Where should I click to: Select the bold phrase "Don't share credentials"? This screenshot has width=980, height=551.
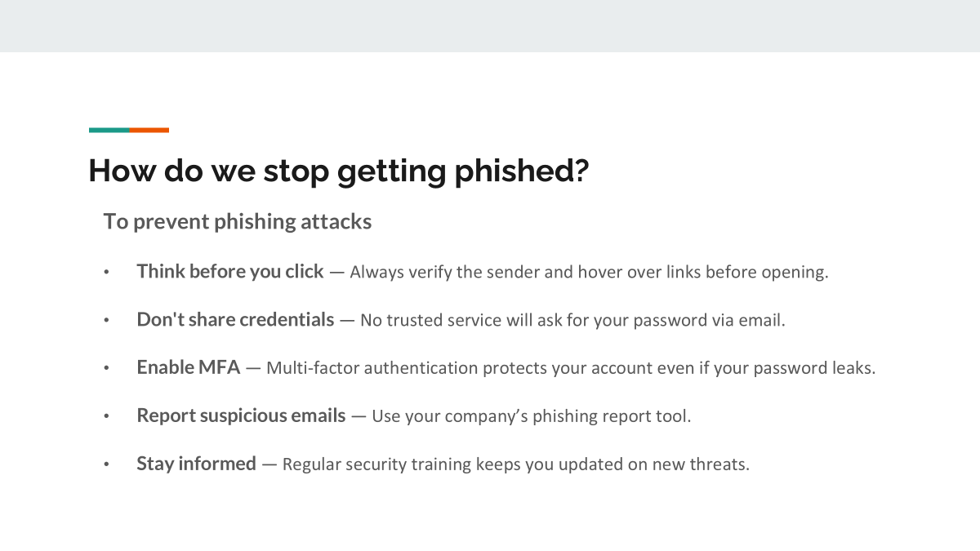235,320
